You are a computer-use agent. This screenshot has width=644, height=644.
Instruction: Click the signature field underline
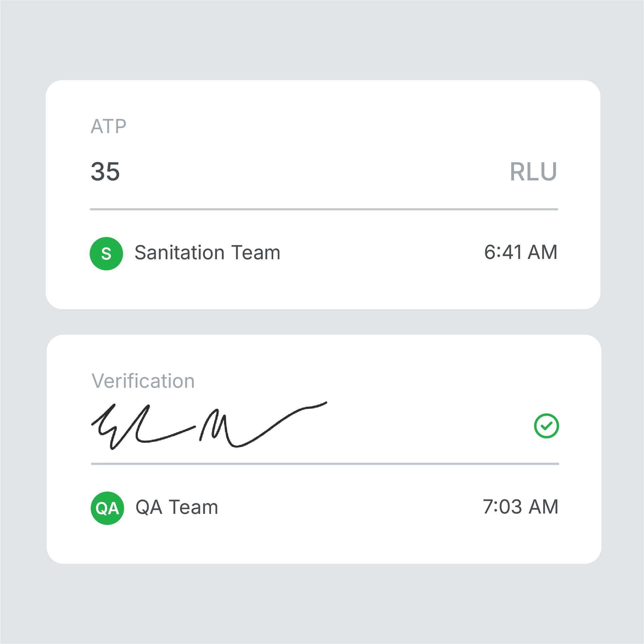pyautogui.click(x=325, y=464)
